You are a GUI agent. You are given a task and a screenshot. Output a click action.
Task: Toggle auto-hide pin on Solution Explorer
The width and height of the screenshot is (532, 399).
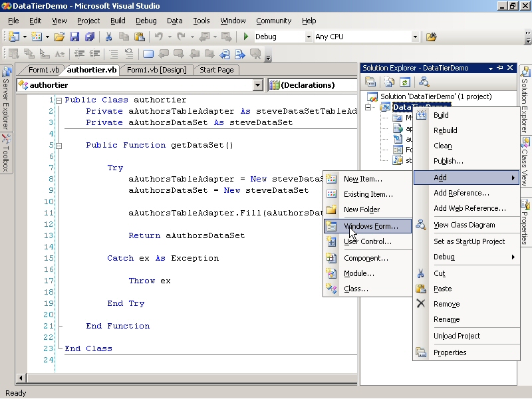point(500,68)
